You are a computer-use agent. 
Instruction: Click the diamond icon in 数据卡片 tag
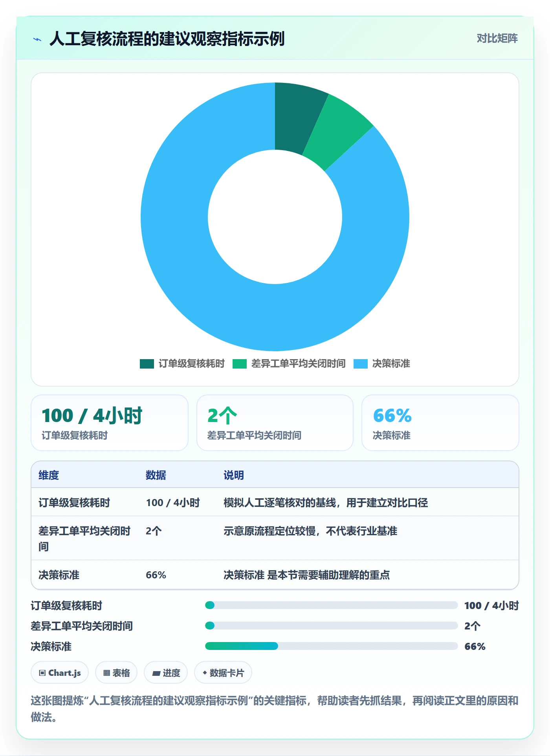click(x=205, y=673)
